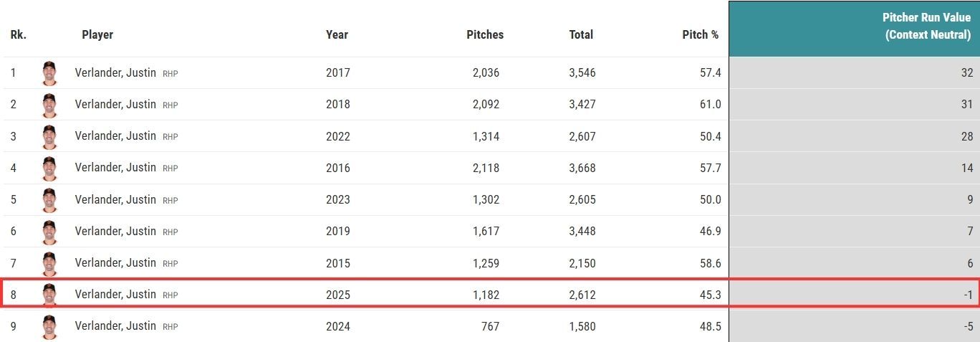Image resolution: width=980 pixels, height=342 pixels.
Task: Click the Rk. column header
Action: [x=19, y=34]
